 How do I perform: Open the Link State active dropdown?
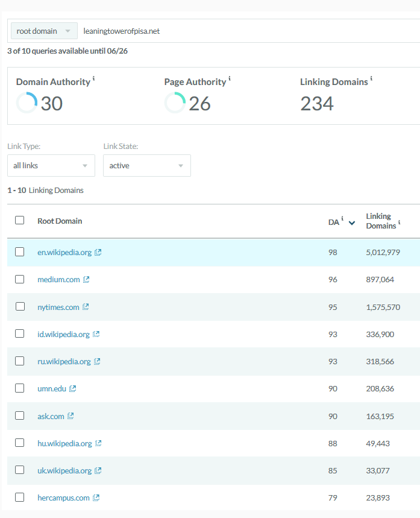(x=147, y=165)
